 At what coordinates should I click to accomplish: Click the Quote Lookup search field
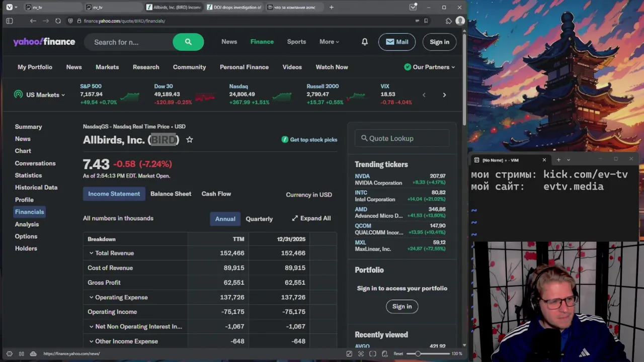point(403,138)
